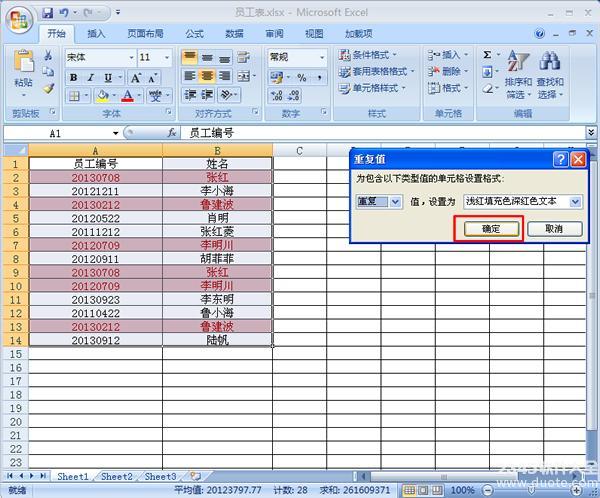Screen dimensions: 600x498
Task: Open the Office button menu
Action: [x=19, y=19]
